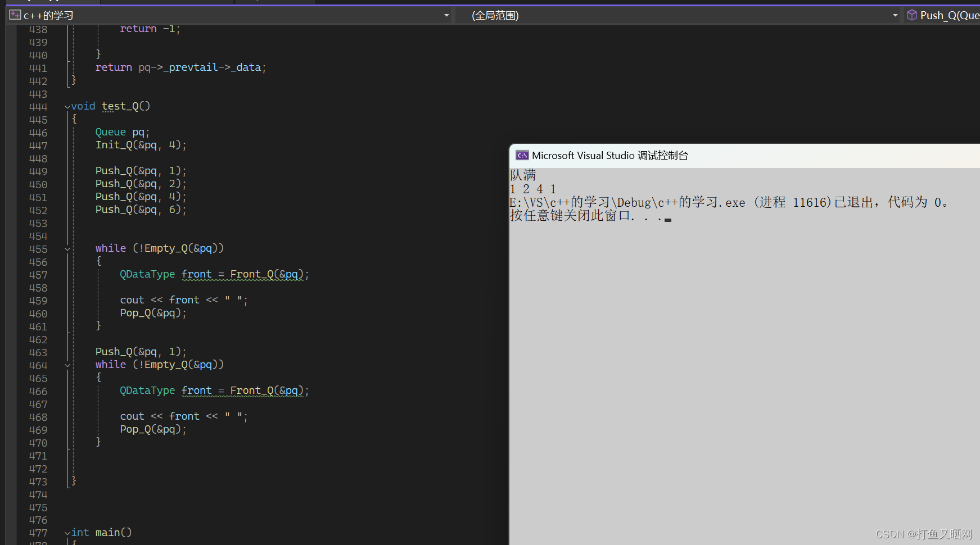Click line number 453 in the gutter
980x545 pixels.
38,223
